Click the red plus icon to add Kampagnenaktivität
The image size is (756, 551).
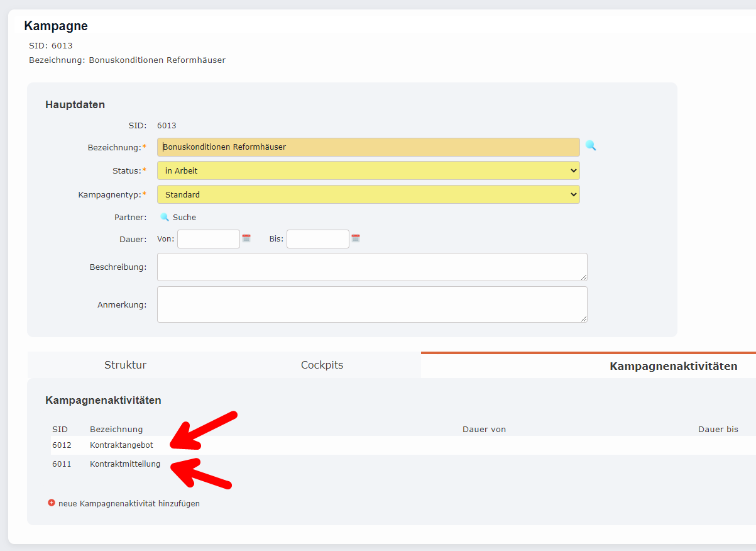51,503
